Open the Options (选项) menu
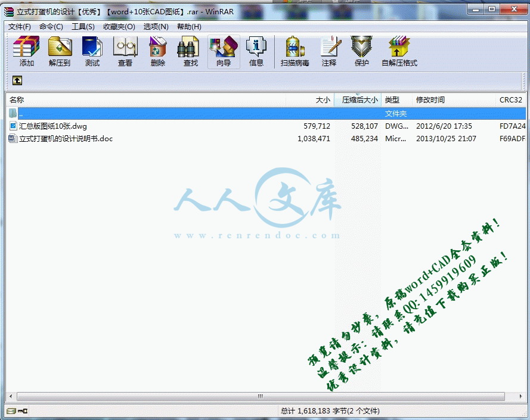 156,27
